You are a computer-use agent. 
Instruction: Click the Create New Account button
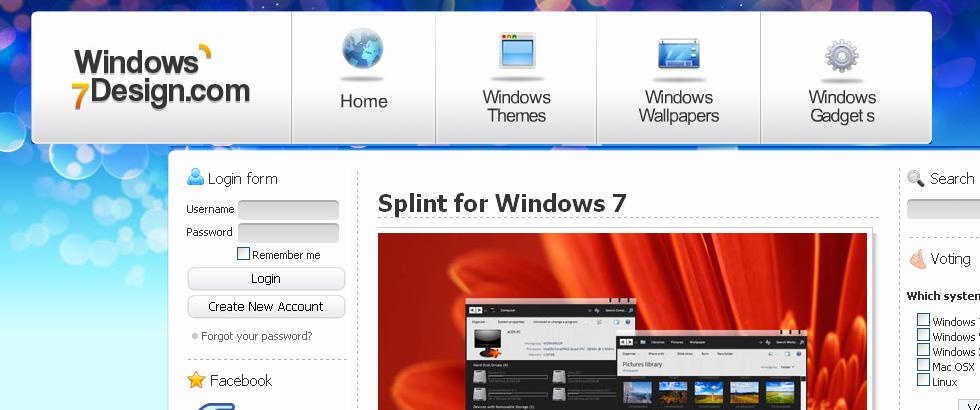click(x=266, y=307)
